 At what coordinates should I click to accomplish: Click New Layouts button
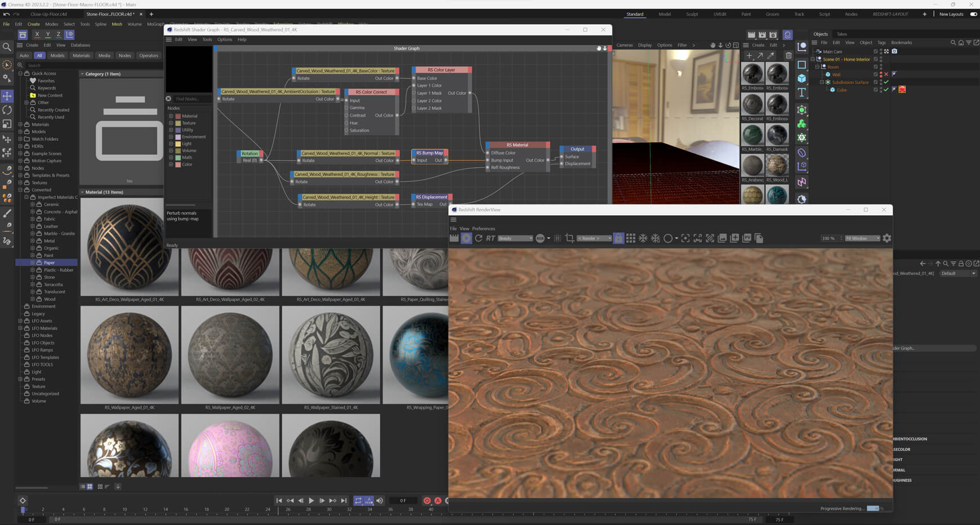[951, 14]
